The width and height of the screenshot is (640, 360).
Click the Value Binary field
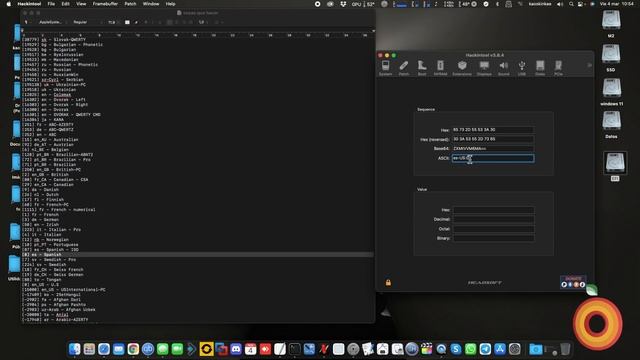pos(493,238)
